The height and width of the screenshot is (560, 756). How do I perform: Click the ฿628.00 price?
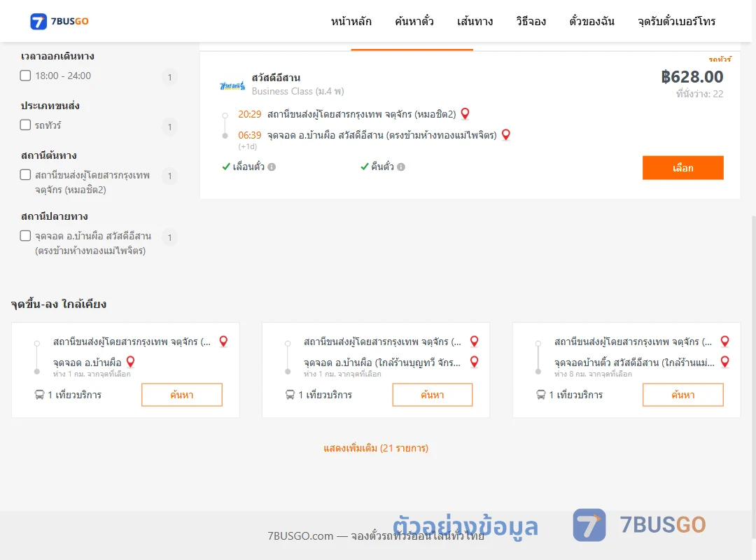coord(692,77)
